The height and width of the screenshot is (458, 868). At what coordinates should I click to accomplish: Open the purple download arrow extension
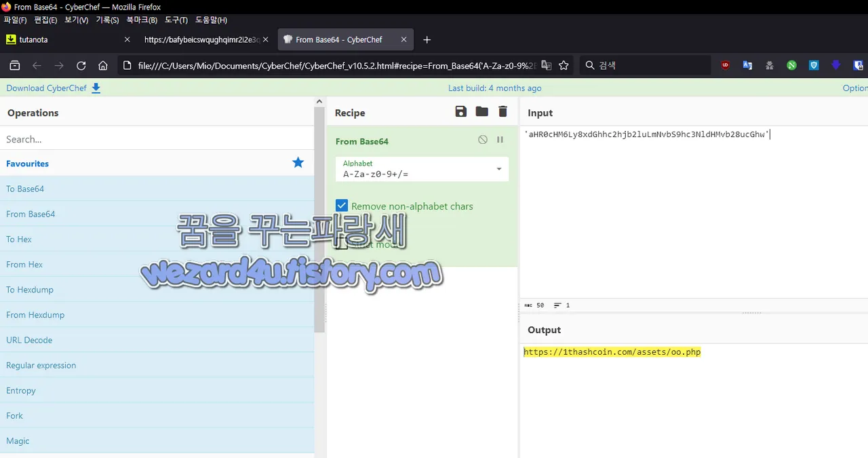click(x=836, y=66)
